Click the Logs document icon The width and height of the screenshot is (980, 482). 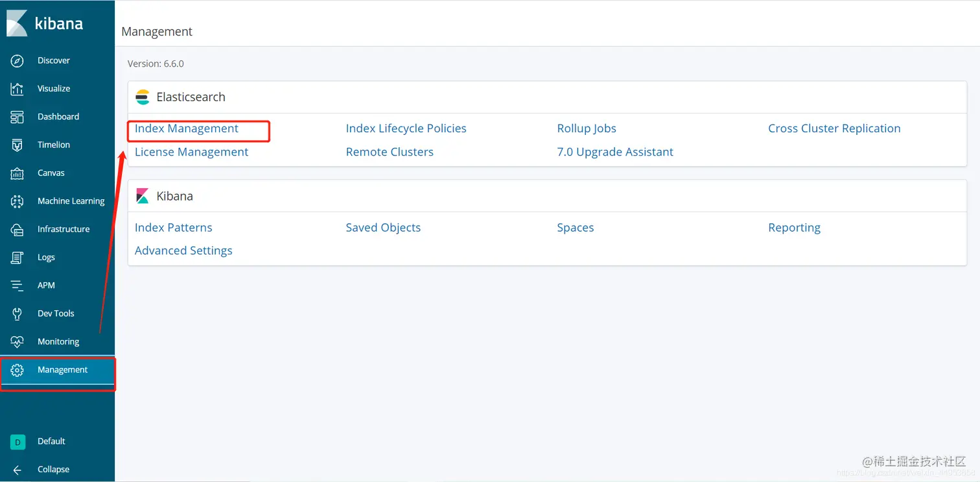click(17, 258)
